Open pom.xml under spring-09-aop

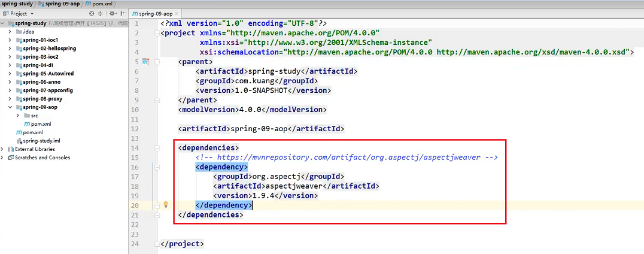pyautogui.click(x=41, y=124)
